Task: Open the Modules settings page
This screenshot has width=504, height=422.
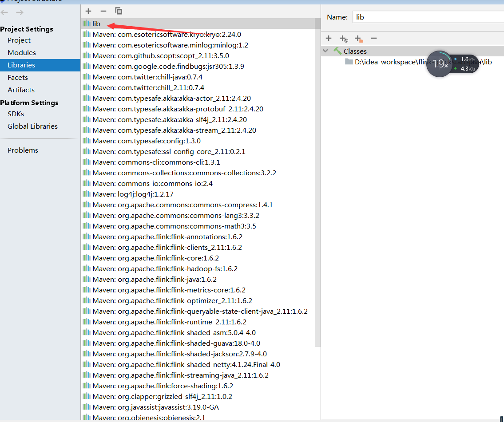Action: pyautogui.click(x=21, y=53)
